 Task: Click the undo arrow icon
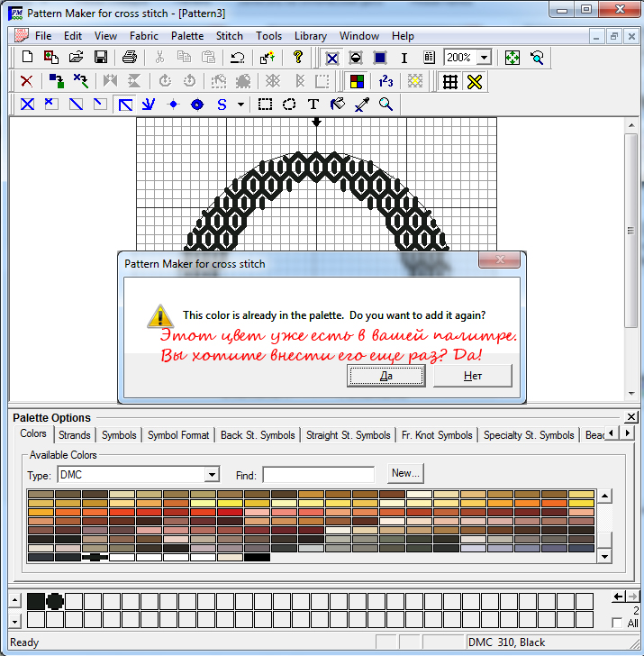238,57
